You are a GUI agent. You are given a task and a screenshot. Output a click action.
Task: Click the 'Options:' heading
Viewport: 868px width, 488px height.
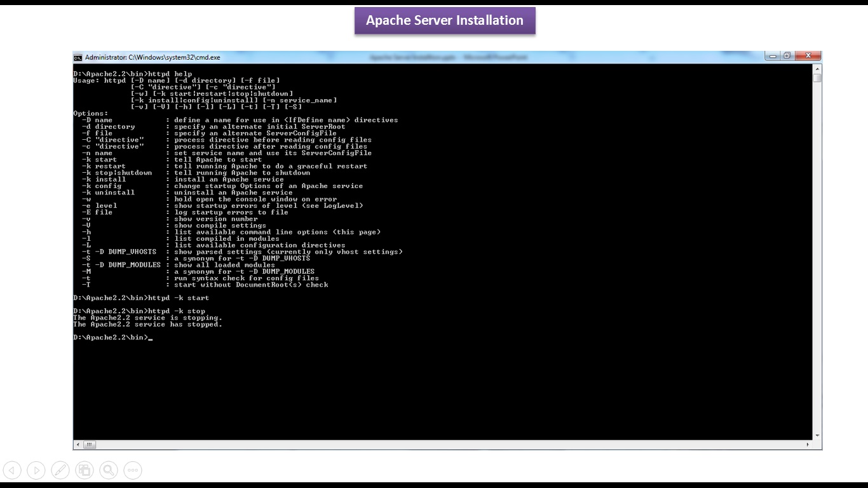(x=91, y=113)
